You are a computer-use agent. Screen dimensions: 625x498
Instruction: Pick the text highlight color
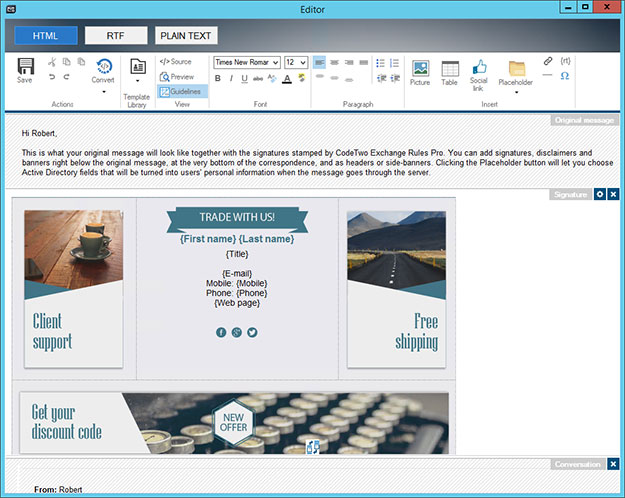302,78
